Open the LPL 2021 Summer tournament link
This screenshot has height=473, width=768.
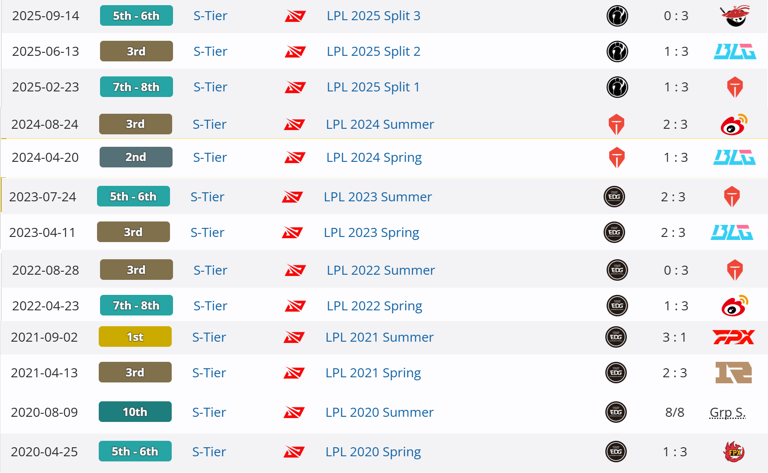click(x=379, y=337)
